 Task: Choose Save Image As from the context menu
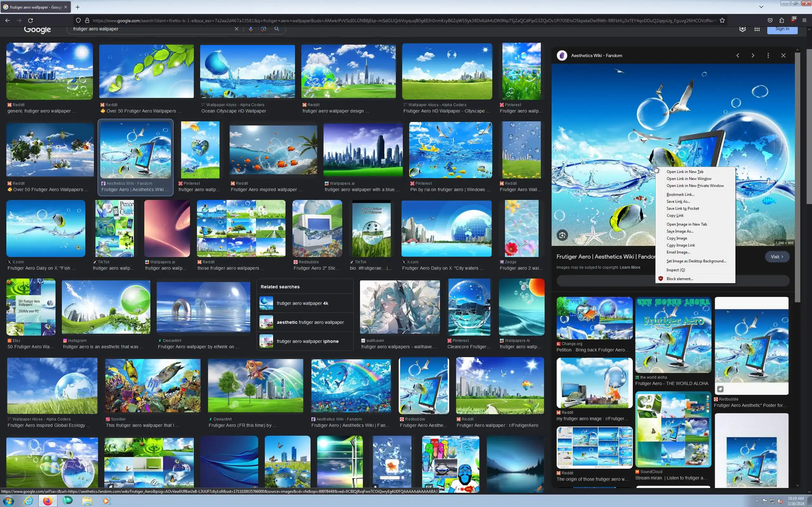[680, 231]
